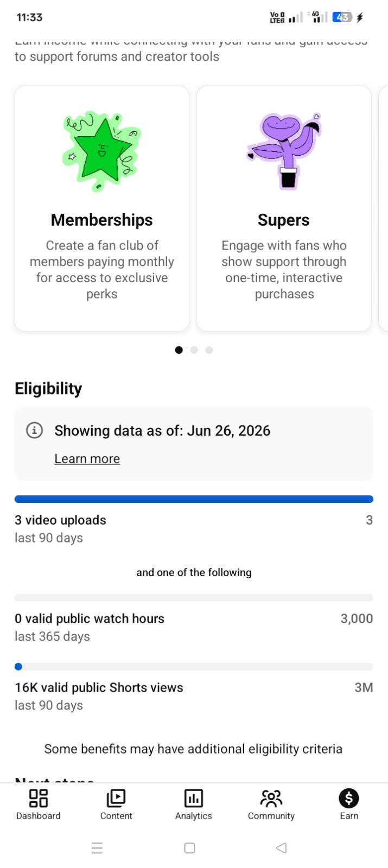388x868 pixels.
Task: Tap the purple flower Supers illustration
Action: [x=284, y=151]
